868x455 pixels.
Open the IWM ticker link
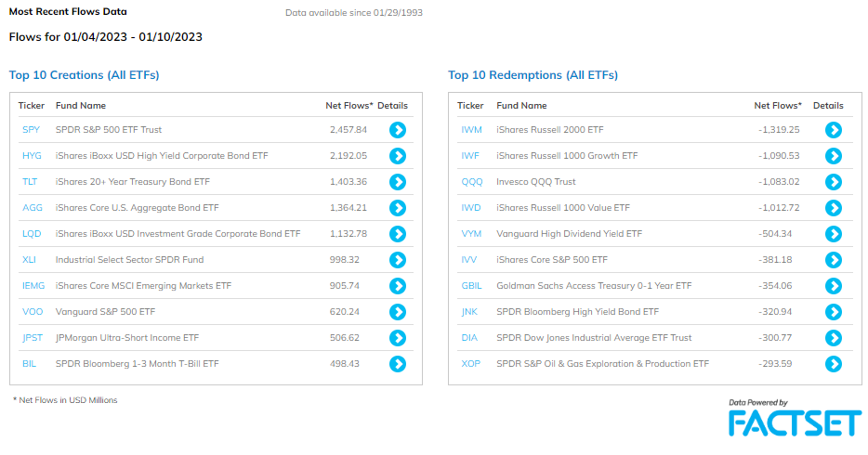tap(472, 130)
